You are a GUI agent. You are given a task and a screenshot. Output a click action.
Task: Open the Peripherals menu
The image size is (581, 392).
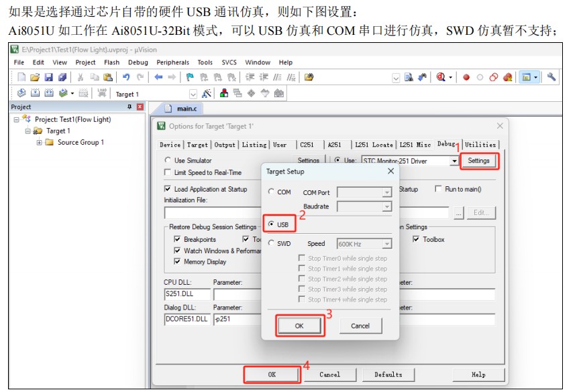point(172,62)
